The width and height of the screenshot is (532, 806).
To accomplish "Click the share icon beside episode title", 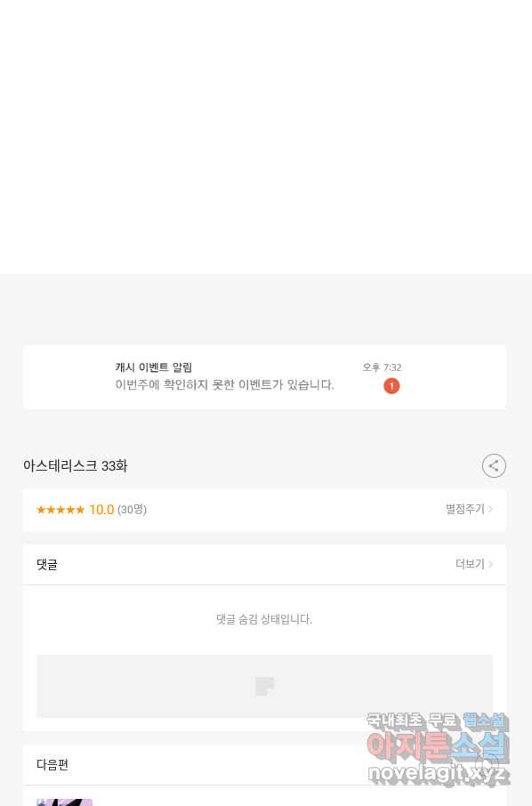I will [494, 465].
